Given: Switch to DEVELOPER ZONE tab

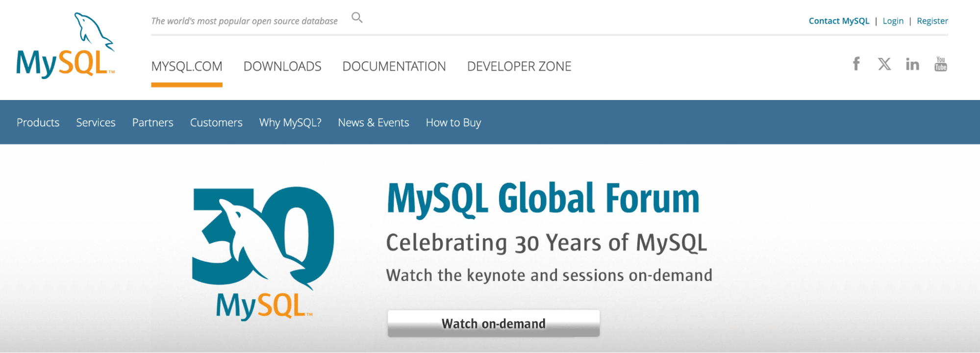Looking at the screenshot, I should coord(519,66).
